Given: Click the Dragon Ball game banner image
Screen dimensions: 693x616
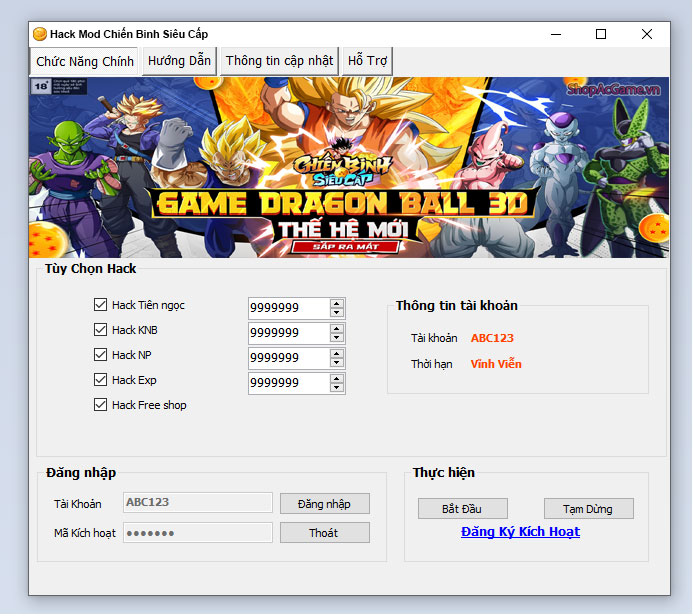Looking at the screenshot, I should tap(349, 167).
